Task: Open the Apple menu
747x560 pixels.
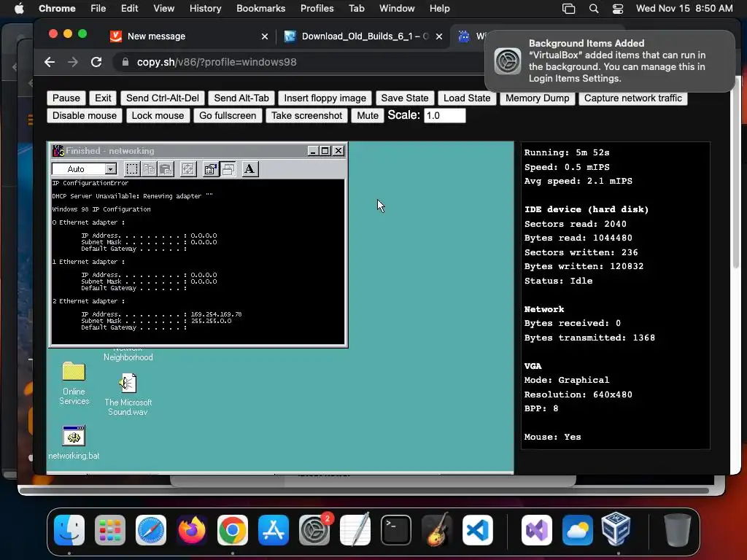Action: point(19,8)
